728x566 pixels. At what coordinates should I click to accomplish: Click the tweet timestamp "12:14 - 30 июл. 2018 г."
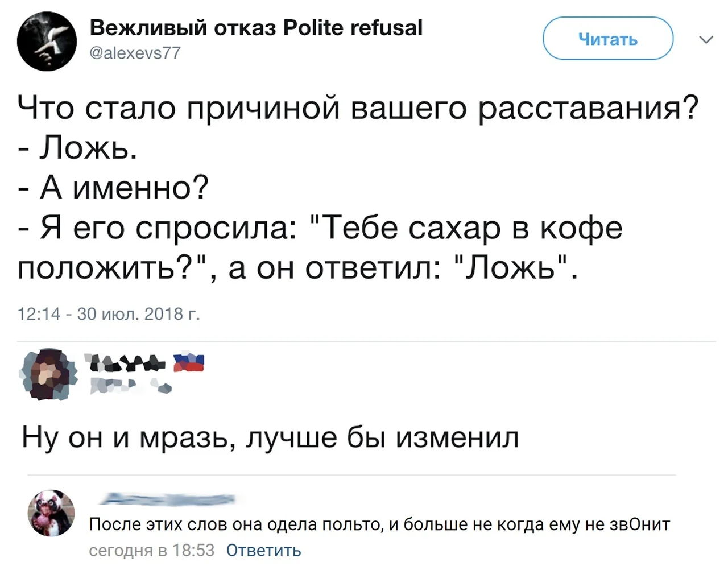tap(109, 314)
